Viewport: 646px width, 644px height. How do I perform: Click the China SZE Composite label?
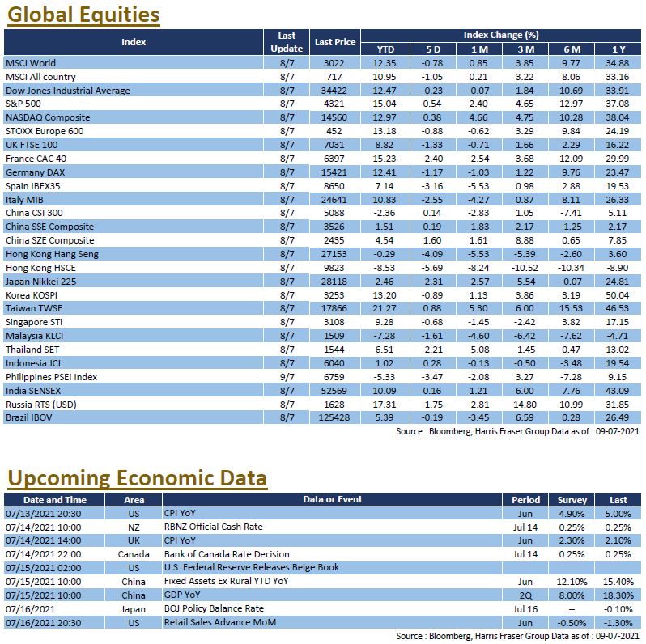50,240
